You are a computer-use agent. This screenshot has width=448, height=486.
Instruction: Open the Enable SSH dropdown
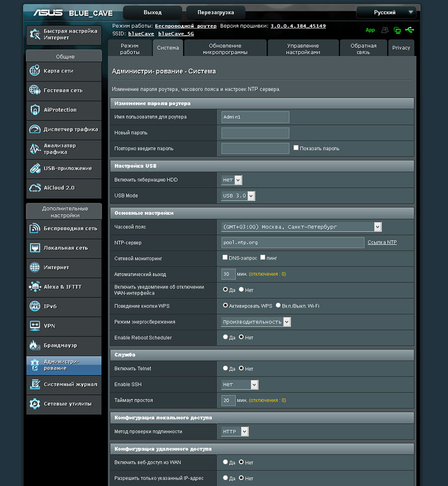pyautogui.click(x=239, y=384)
